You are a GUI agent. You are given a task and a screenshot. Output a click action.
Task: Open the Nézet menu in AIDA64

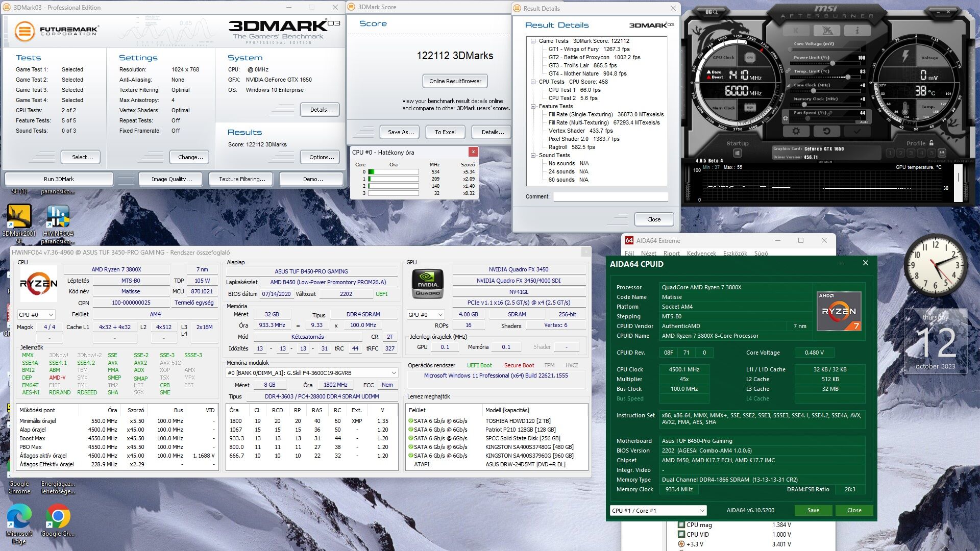click(648, 253)
